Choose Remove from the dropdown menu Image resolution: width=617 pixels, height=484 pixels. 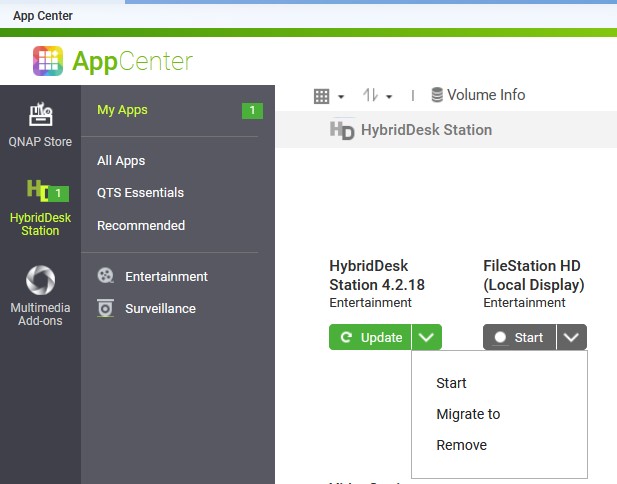coord(461,445)
